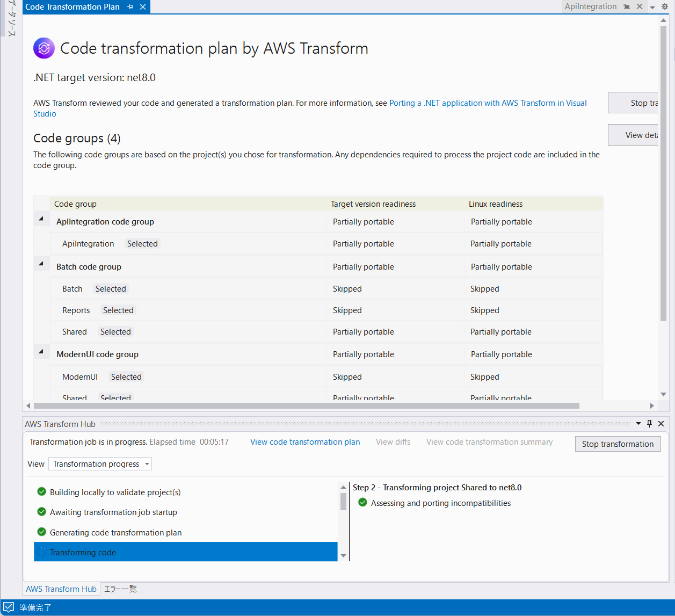Click the left arrow of the horizontal scrollbar
The image size is (675, 616).
[x=28, y=406]
